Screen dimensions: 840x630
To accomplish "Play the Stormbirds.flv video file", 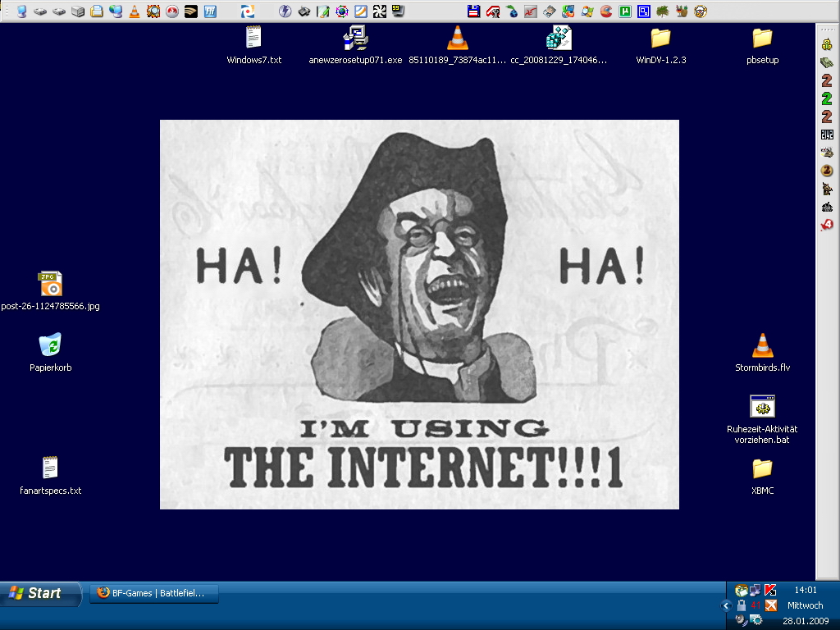I will (x=762, y=353).
